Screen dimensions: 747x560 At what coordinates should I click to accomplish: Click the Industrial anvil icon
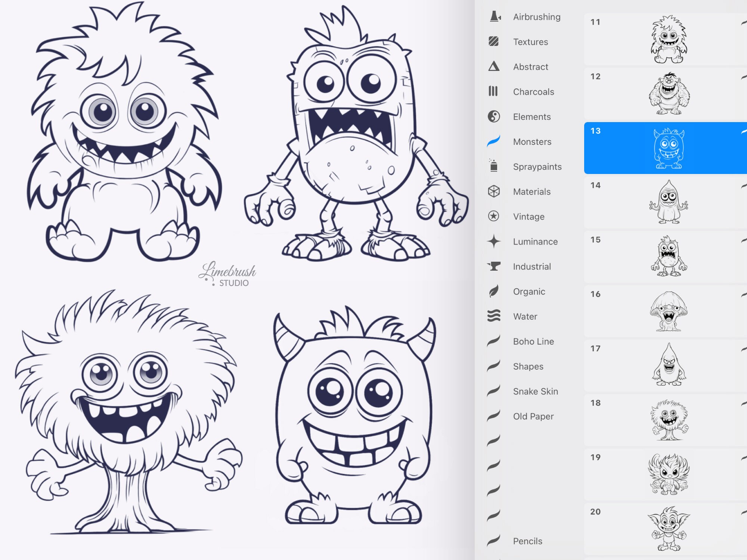tap(495, 267)
